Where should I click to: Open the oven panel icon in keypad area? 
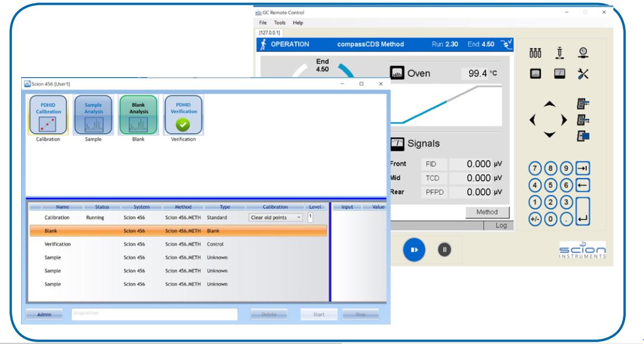pos(535,74)
